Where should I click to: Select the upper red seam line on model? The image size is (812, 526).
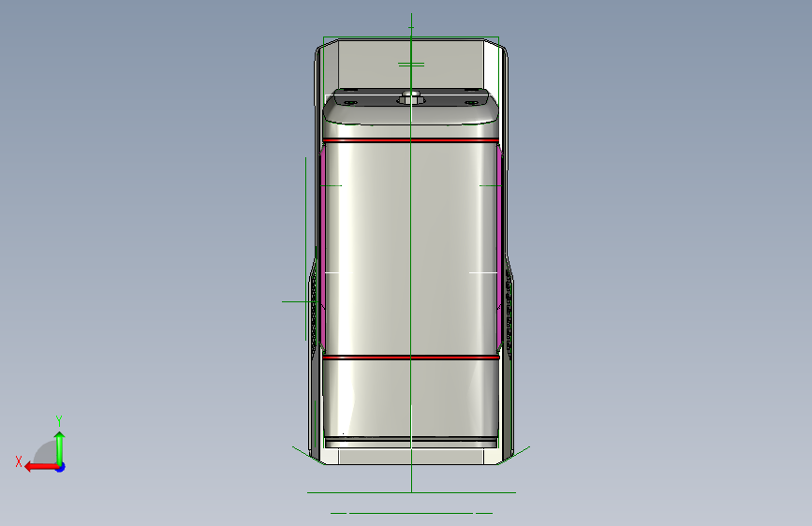pos(410,140)
